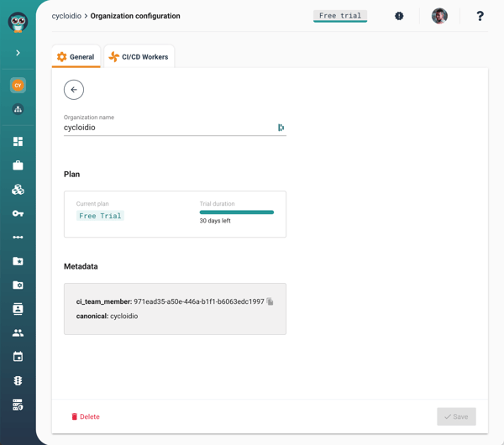Expand the sidebar with chevron arrow
504x445 pixels.
click(18, 53)
